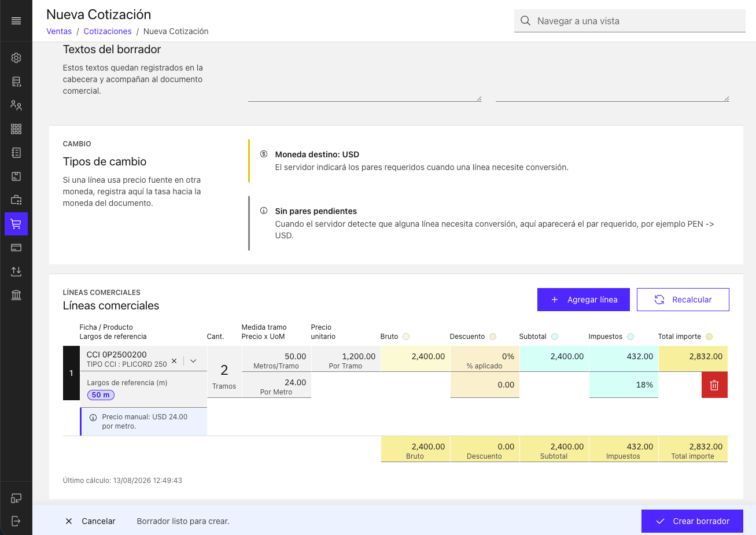This screenshot has width=756, height=535.
Task: Click the Último cálculo timestamp text
Action: point(123,480)
